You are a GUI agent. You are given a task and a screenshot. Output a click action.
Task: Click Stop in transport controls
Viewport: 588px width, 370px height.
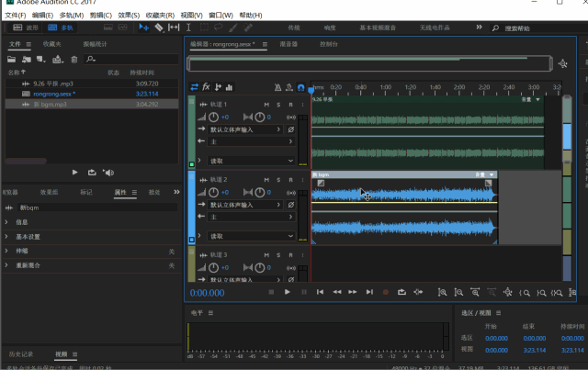(271, 292)
